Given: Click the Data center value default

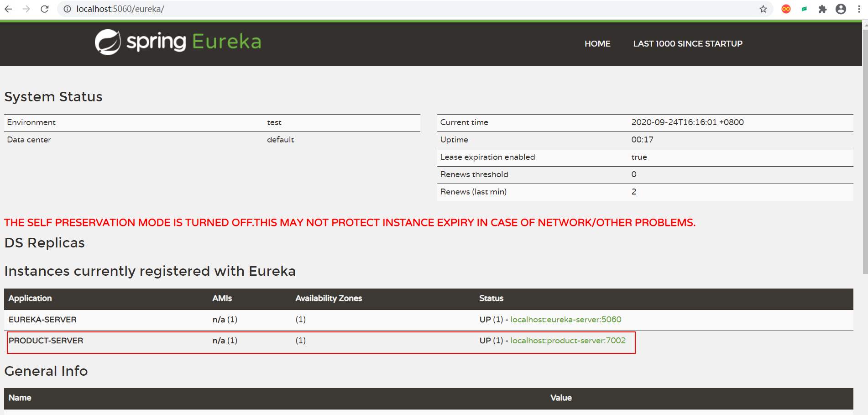Looking at the screenshot, I should [280, 140].
